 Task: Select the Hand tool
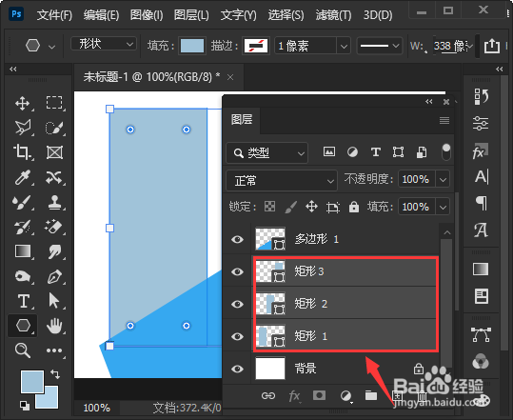pos(54,326)
